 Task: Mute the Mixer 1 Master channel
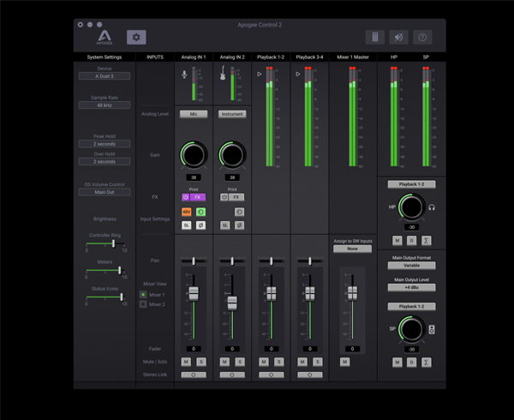tap(345, 362)
